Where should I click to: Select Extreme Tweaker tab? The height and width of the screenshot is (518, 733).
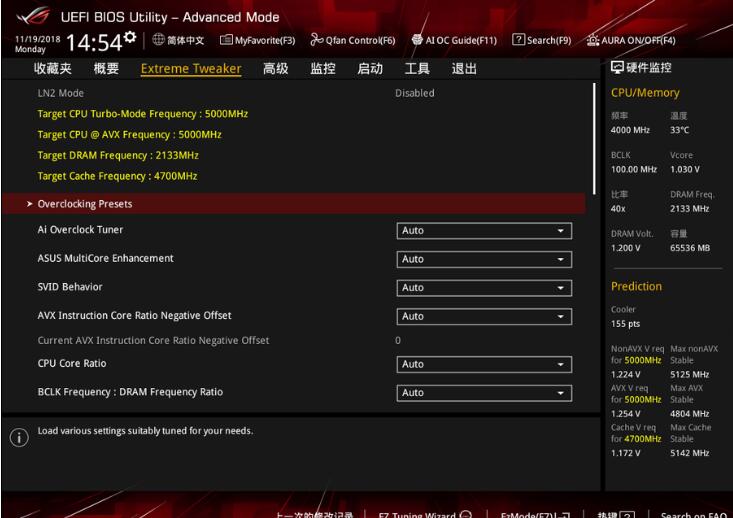click(191, 69)
